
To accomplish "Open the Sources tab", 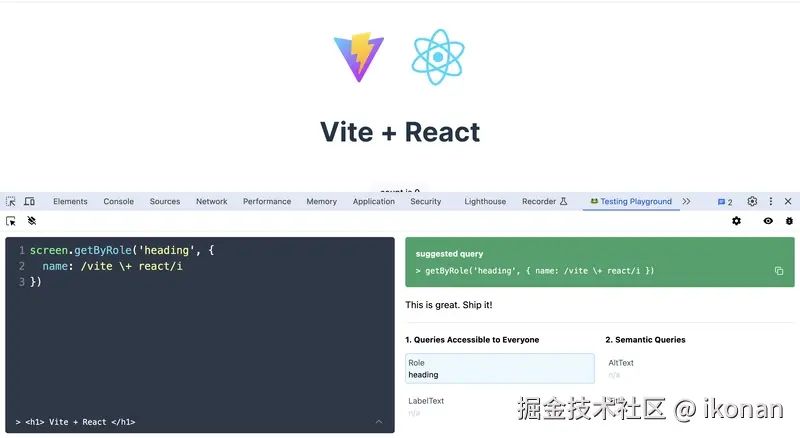I will [x=165, y=202].
